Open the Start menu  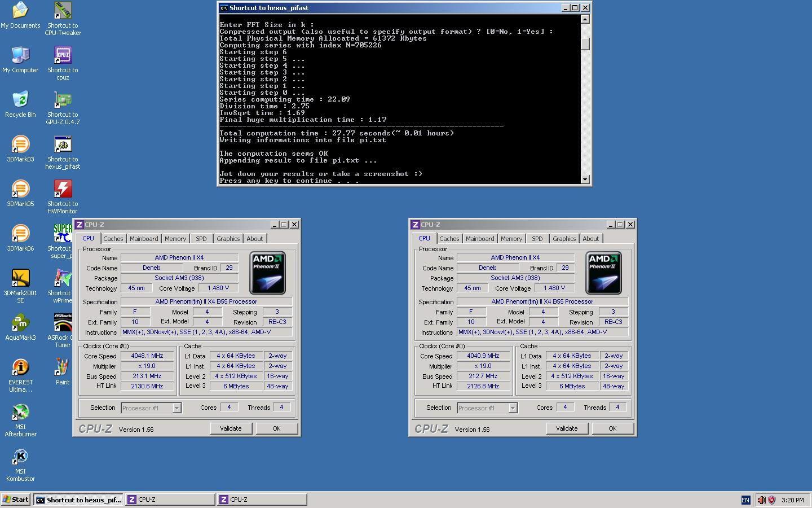tap(16, 500)
